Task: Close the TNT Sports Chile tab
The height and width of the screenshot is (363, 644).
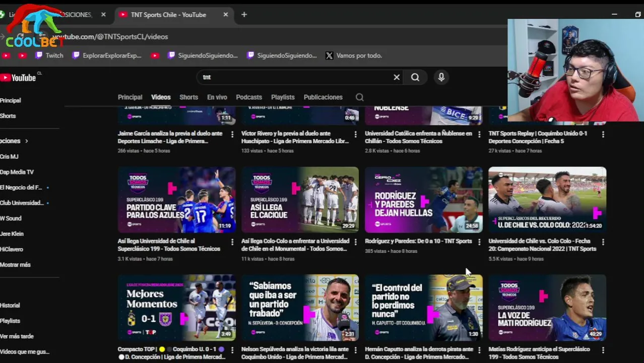Action: (225, 15)
